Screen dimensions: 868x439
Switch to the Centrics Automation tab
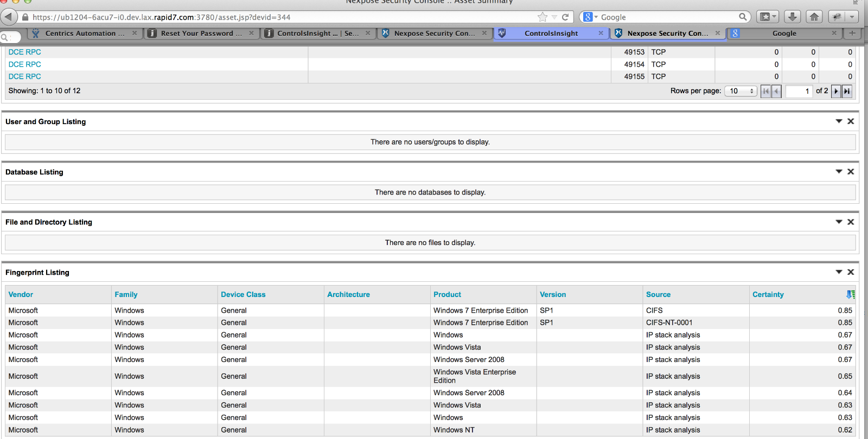(x=85, y=33)
